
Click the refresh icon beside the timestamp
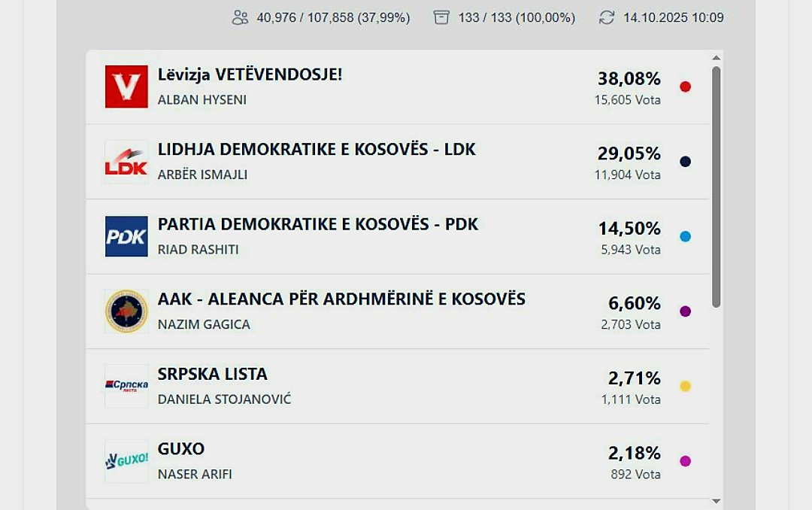[x=607, y=17]
